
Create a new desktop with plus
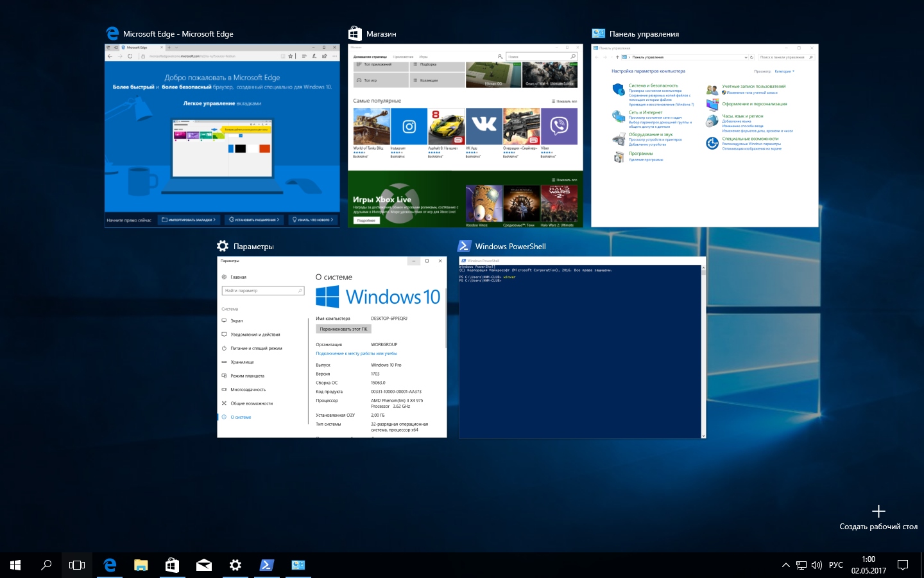878,511
